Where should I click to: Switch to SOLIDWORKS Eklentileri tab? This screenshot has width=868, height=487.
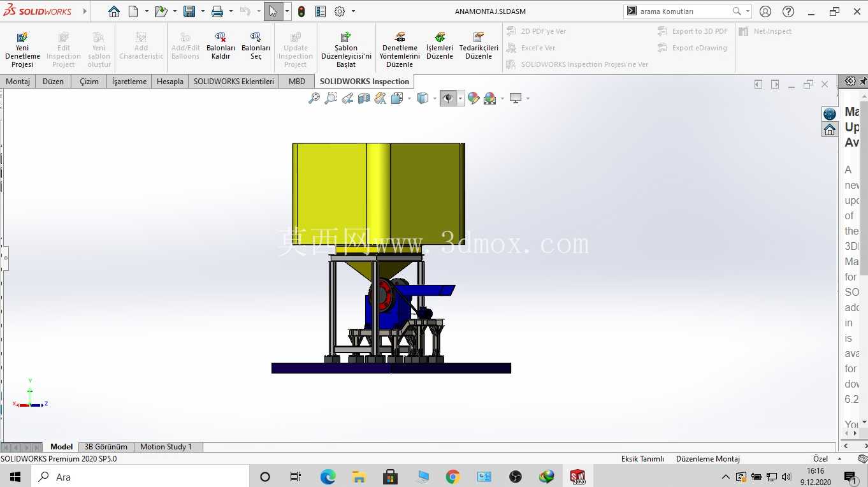(x=234, y=82)
